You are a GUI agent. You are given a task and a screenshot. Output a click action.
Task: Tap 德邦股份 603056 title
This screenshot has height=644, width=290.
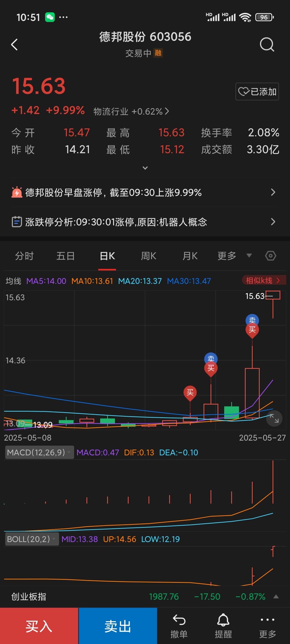click(145, 37)
